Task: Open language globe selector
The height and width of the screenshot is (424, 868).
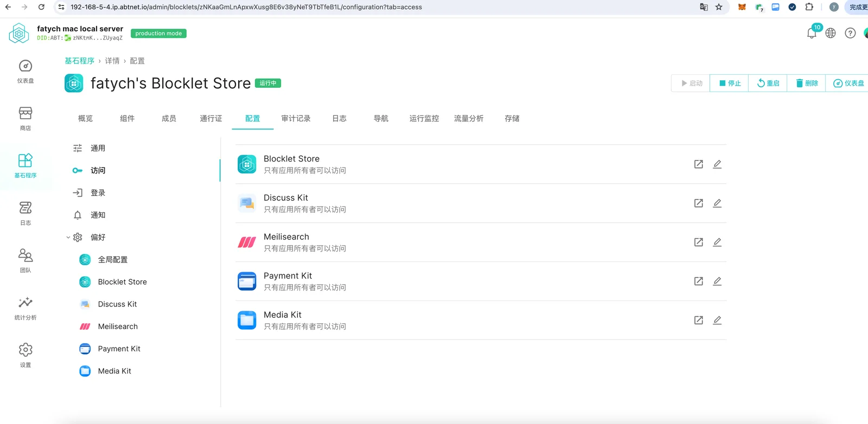Action: click(831, 33)
